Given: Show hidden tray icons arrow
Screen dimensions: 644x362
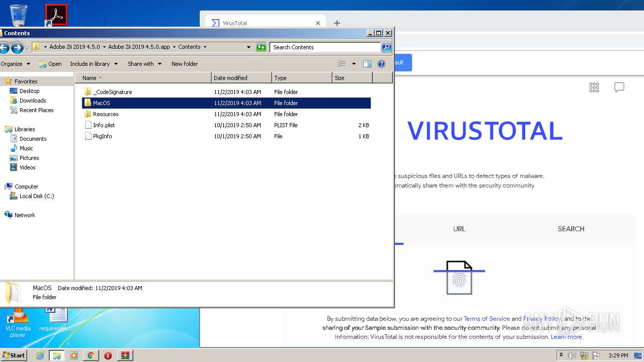Looking at the screenshot, I should (561, 355).
